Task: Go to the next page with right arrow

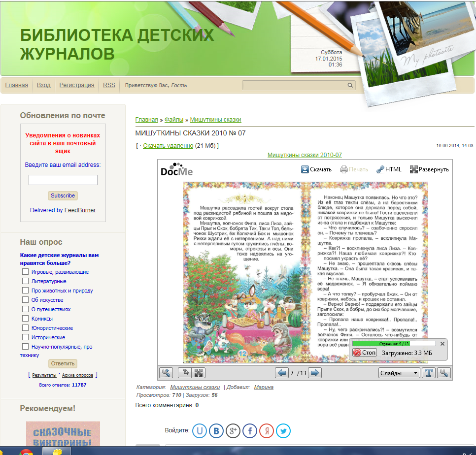Action: [315, 373]
